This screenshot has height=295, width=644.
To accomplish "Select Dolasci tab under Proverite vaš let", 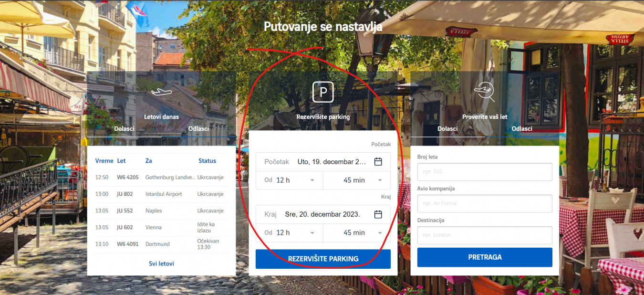I will coord(447,129).
